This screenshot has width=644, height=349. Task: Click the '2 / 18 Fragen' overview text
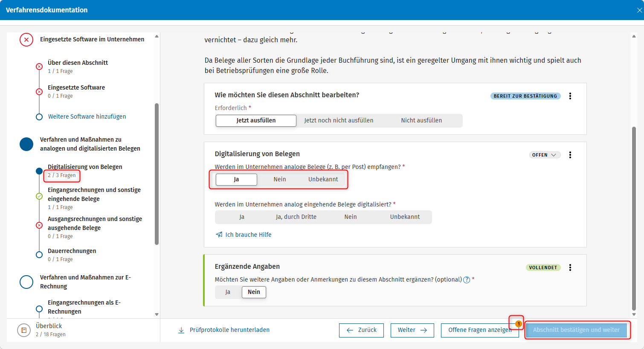pyautogui.click(x=51, y=334)
